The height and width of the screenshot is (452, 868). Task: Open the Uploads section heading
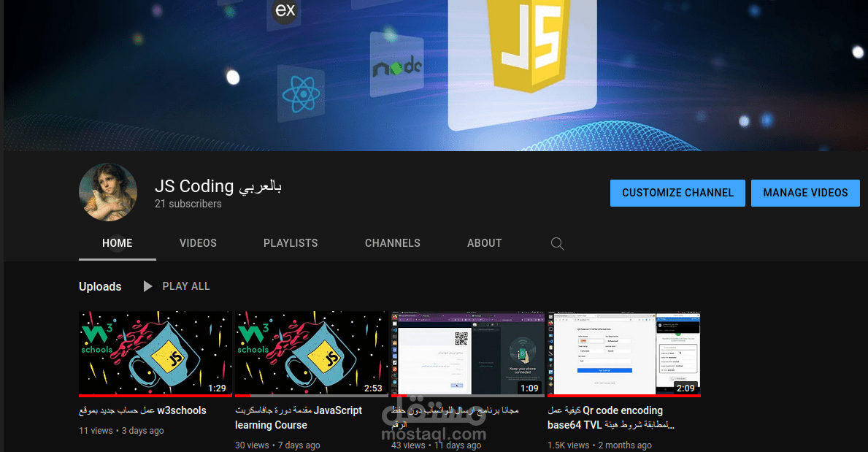[x=100, y=286]
